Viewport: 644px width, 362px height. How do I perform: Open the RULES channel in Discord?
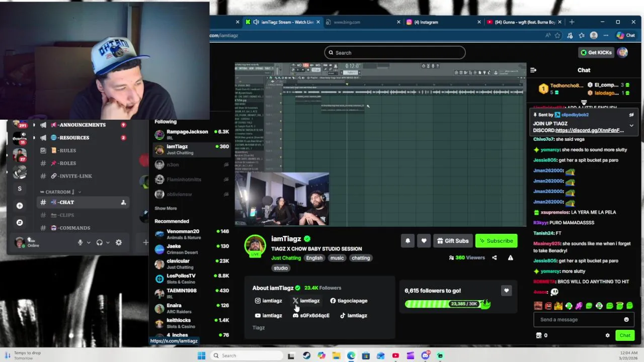(x=83, y=150)
